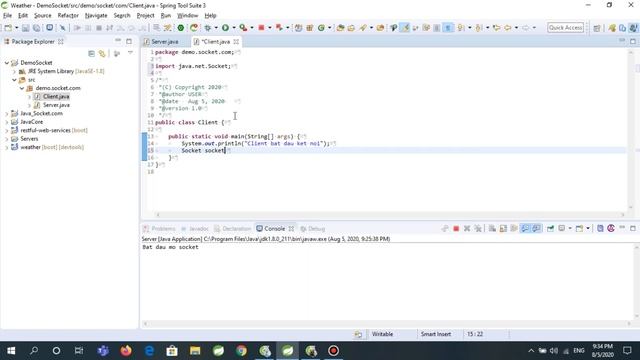Screen dimensions: 640x360
Task: Switch to the Spring perspective icon
Action: click(612, 28)
